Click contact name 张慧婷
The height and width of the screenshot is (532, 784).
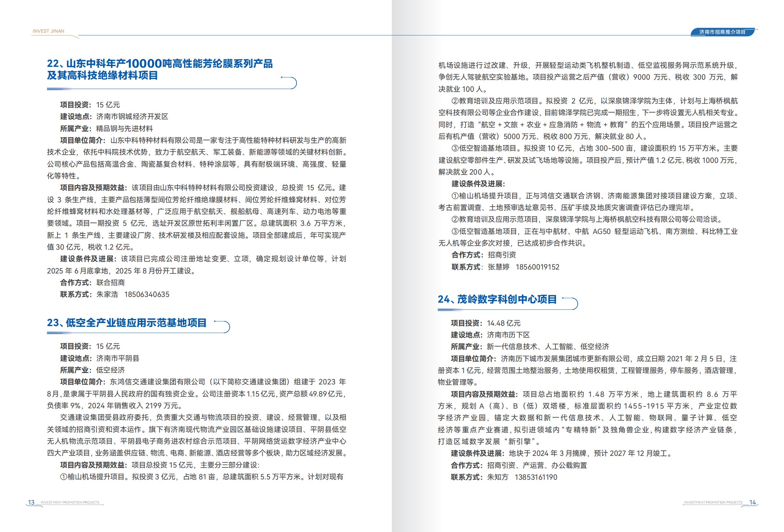[x=498, y=267]
